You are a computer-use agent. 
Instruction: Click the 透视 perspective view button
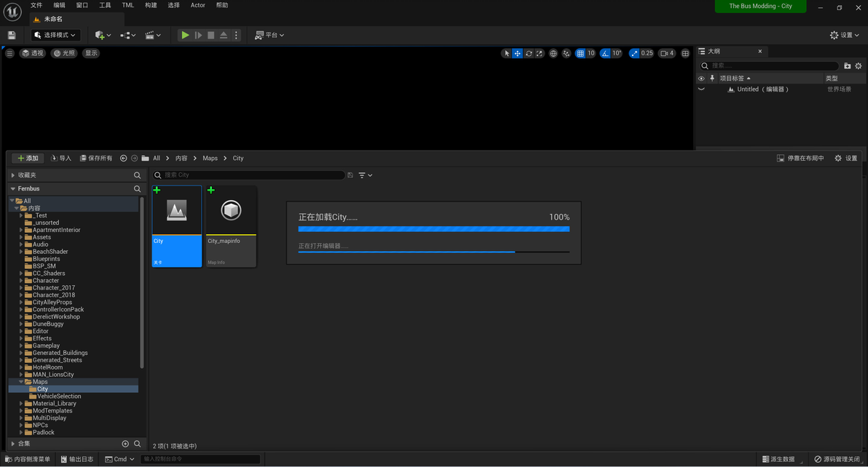pyautogui.click(x=33, y=53)
